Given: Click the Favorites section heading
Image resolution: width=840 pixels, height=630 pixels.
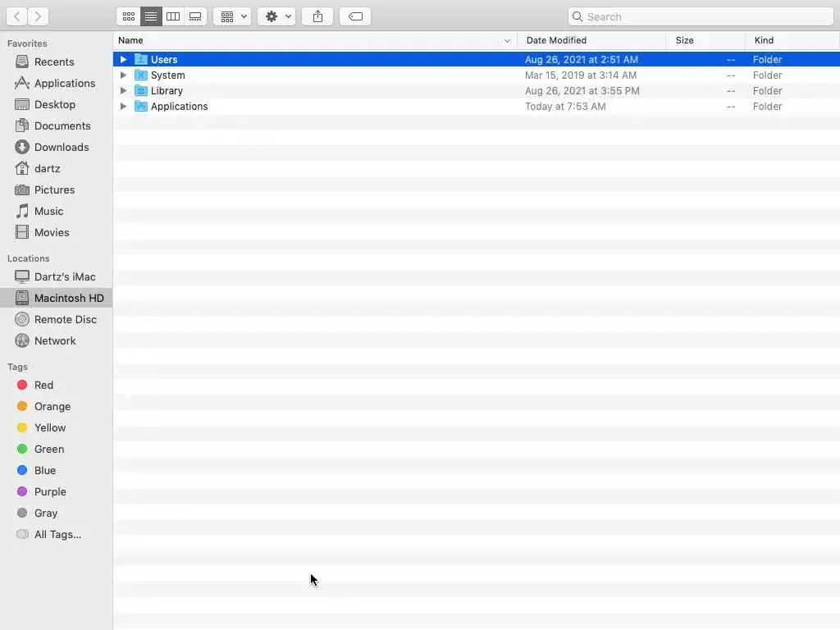Looking at the screenshot, I should click(x=27, y=43).
